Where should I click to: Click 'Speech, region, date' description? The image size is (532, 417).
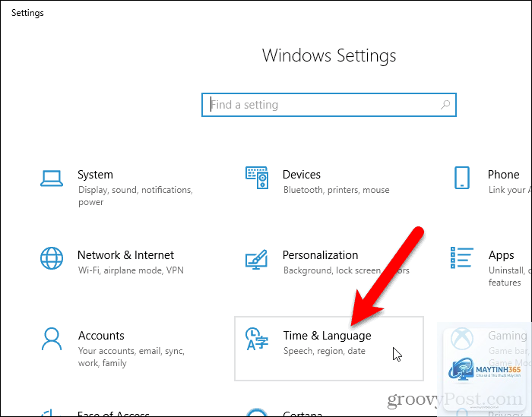[325, 351]
